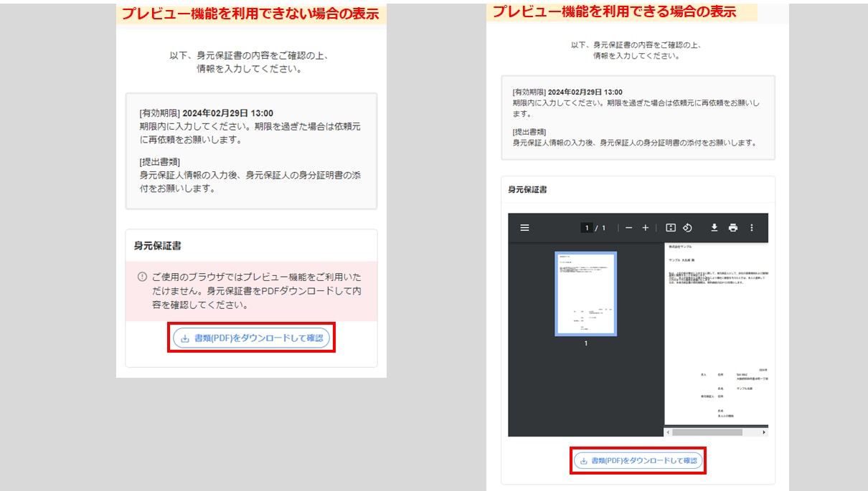Zoom out with the minus icon

(x=629, y=228)
